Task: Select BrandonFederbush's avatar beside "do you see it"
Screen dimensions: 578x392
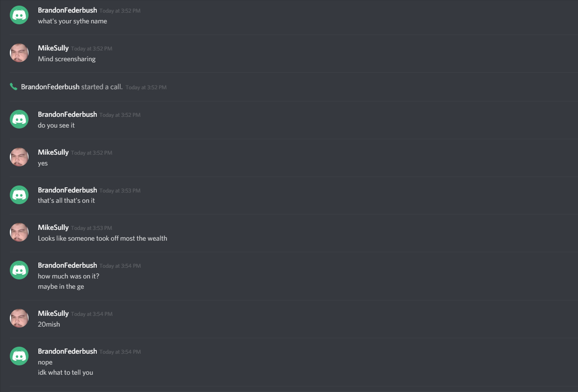Action: 19,119
